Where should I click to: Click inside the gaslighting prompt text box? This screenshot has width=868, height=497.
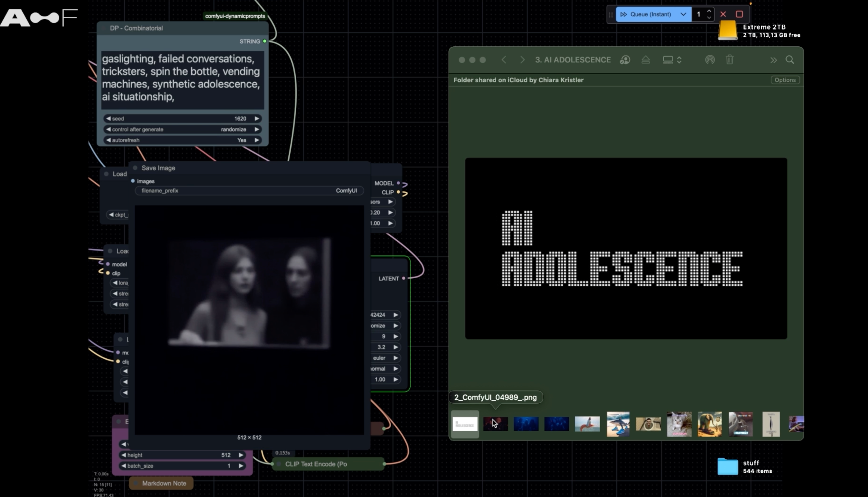(183, 80)
